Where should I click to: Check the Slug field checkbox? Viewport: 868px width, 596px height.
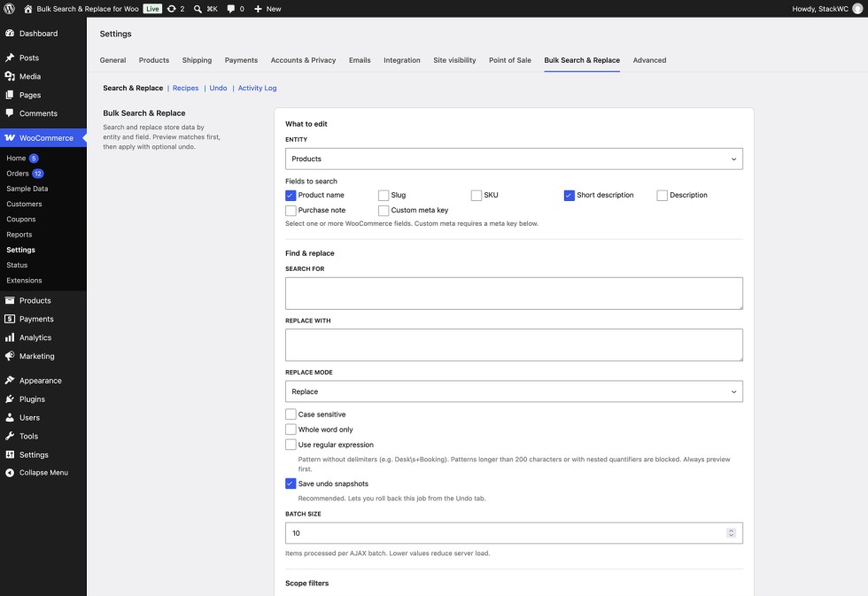pyautogui.click(x=383, y=196)
